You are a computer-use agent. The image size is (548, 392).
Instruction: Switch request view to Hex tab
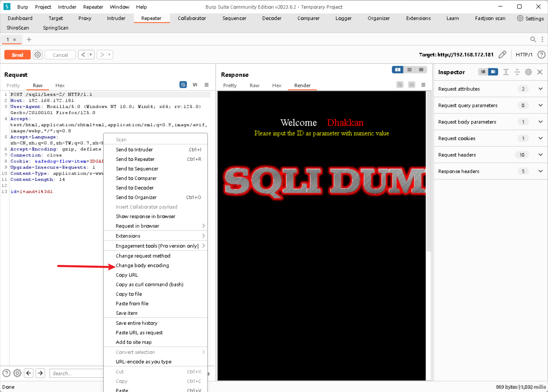click(x=60, y=85)
